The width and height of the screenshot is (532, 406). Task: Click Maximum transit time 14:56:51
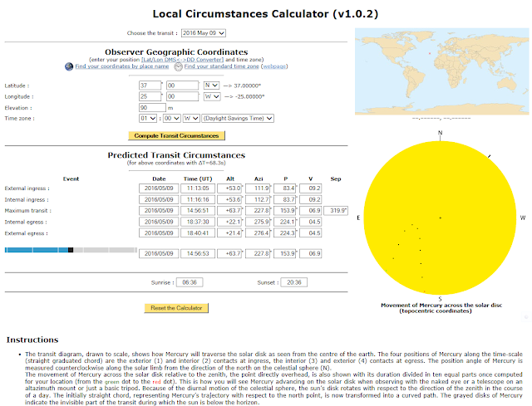(198, 210)
